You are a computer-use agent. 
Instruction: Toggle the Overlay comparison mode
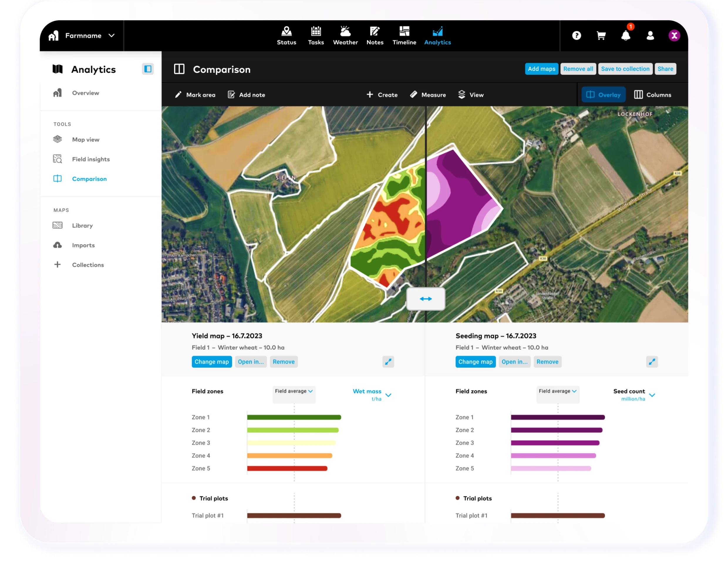[x=603, y=95]
